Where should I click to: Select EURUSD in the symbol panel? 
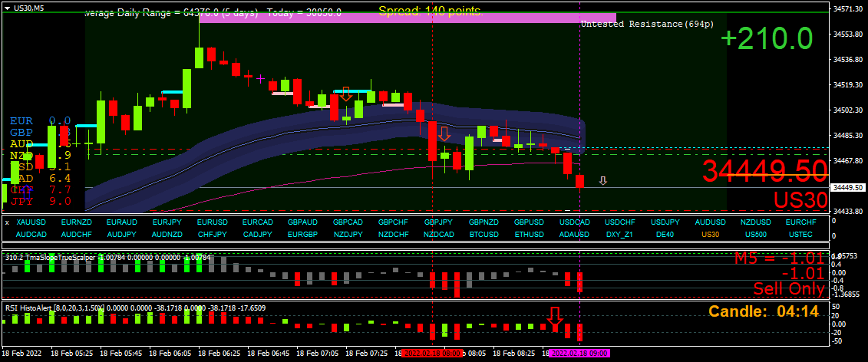click(212, 222)
